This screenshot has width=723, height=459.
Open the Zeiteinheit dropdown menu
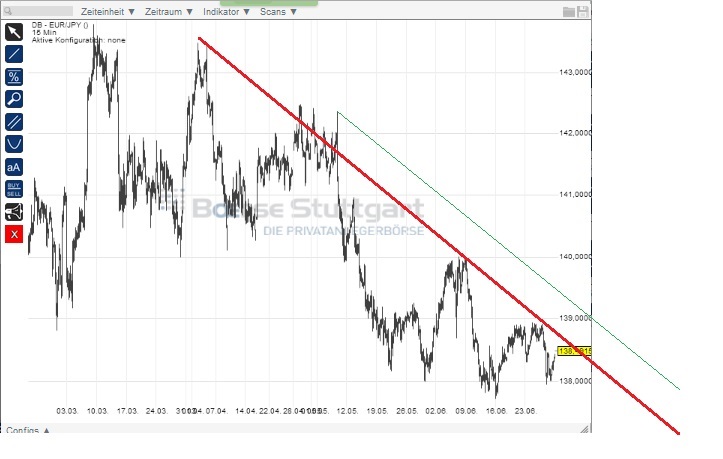tap(108, 12)
